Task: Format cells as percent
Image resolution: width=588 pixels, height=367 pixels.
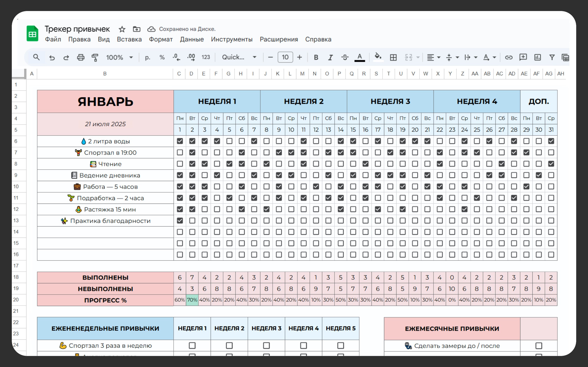Action: tap(162, 57)
